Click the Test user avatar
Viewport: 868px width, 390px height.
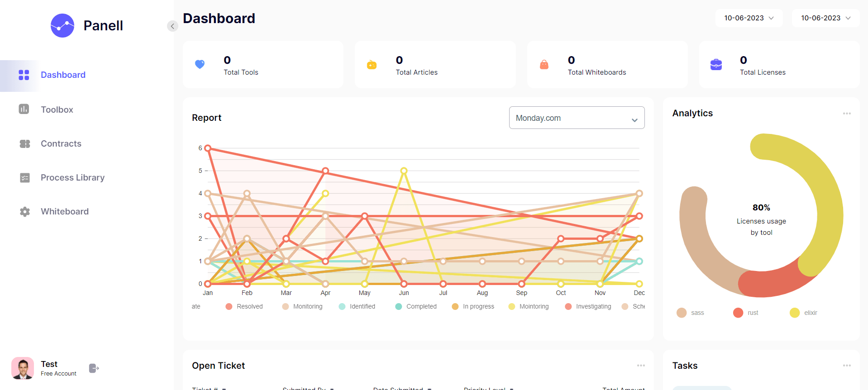pyautogui.click(x=23, y=368)
